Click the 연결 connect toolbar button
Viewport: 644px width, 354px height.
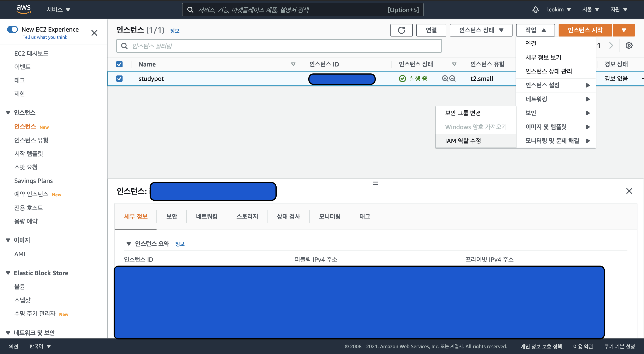[431, 30]
